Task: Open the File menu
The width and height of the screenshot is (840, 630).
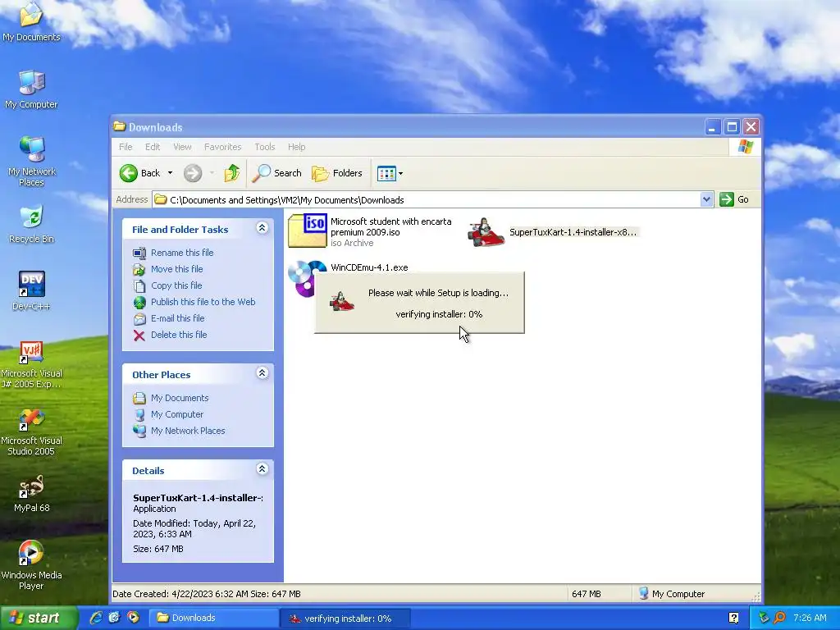Action: [126, 147]
